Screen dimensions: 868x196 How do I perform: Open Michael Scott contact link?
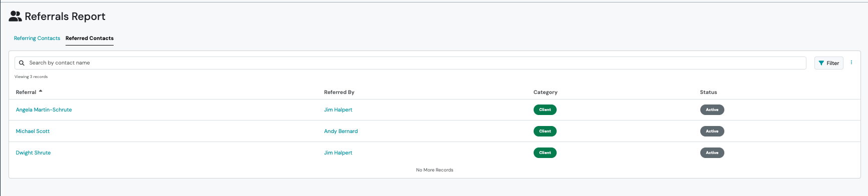coord(33,131)
